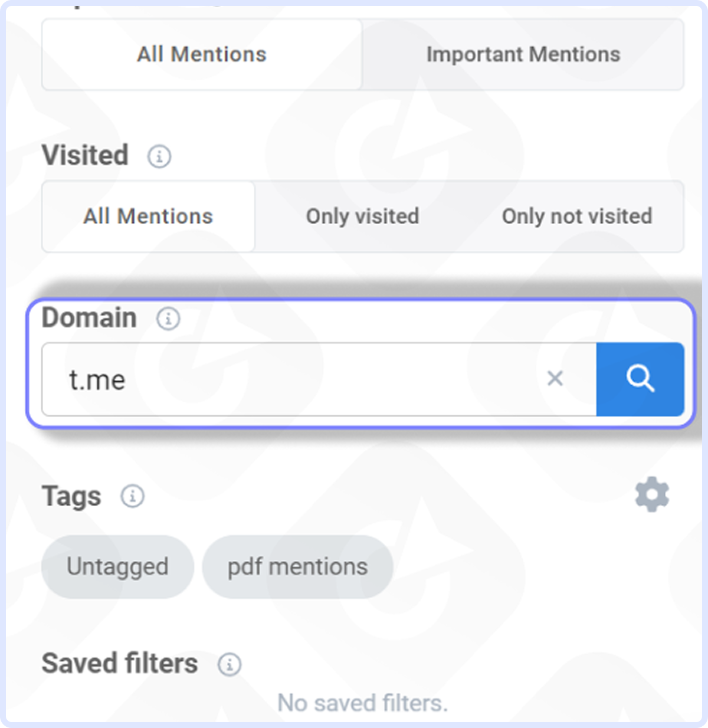Open tag management via the gear icon
708x728 pixels.
651,494
